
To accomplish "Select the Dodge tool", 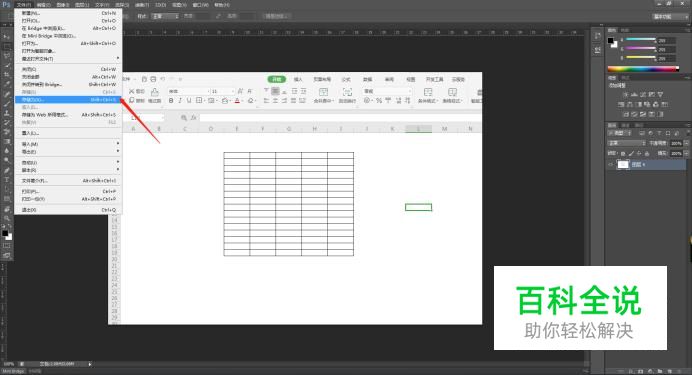I will click(6, 160).
